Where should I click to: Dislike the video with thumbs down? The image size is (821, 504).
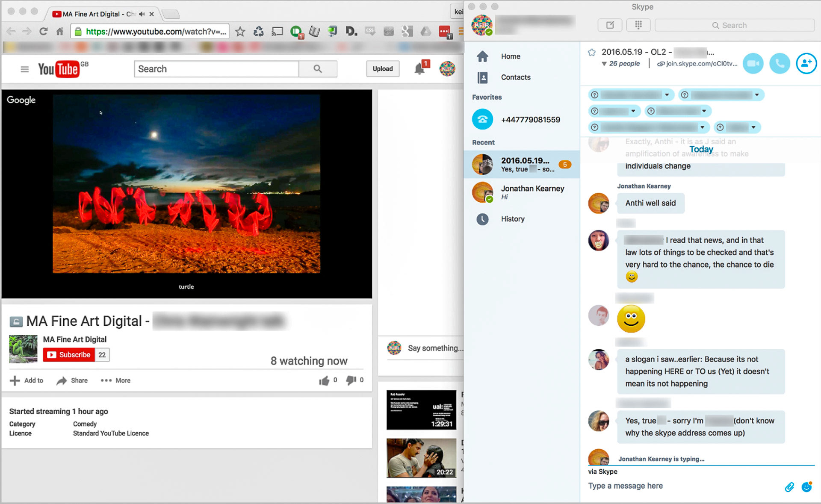[x=351, y=380]
